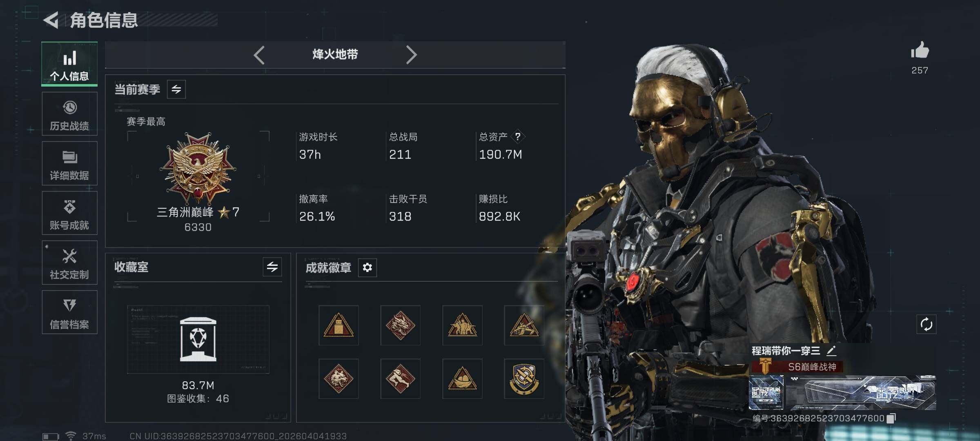Edit nickname 程瑞带你一穿三 with the pencil icon
This screenshot has height=441, width=980.
pyautogui.click(x=831, y=351)
